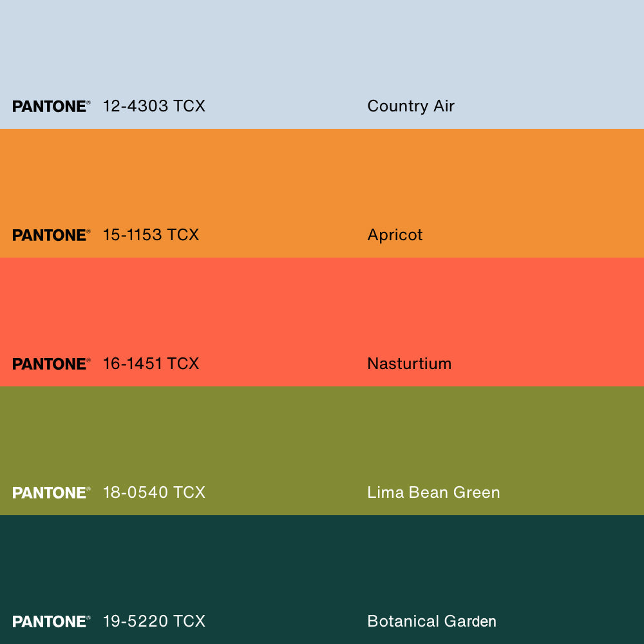Click the Country Air color name
Screen dimensions: 644x644
(x=411, y=106)
